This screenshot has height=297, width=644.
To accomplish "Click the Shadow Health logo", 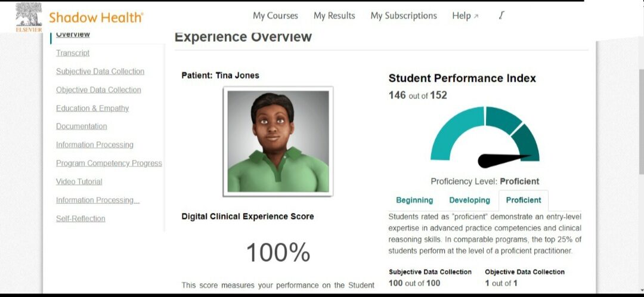I will click(x=96, y=17).
